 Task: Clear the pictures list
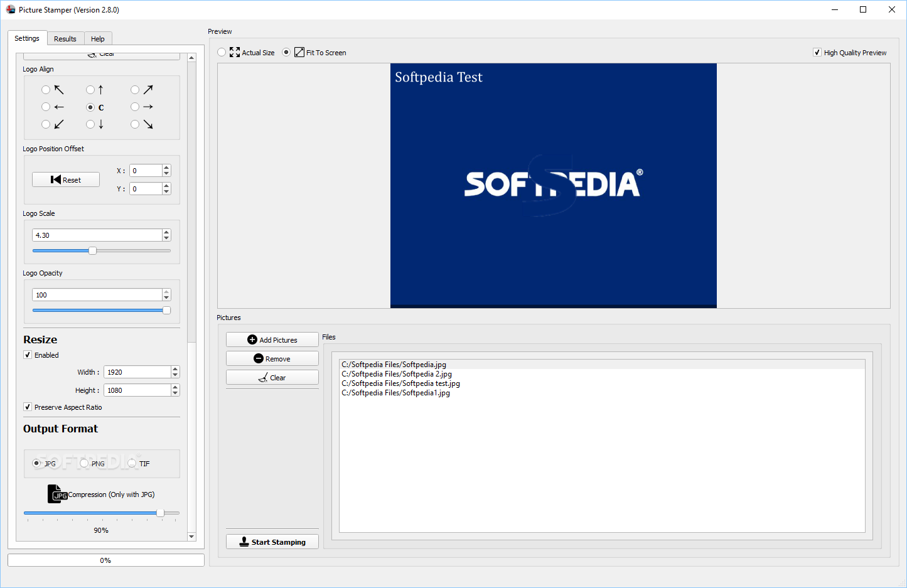[272, 377]
